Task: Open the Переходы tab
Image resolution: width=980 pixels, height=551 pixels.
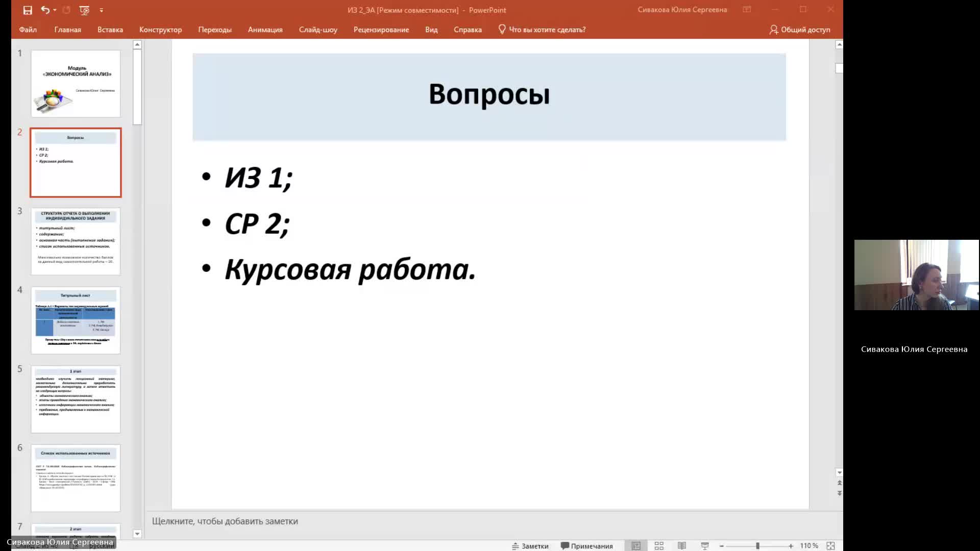Action: 215,30
